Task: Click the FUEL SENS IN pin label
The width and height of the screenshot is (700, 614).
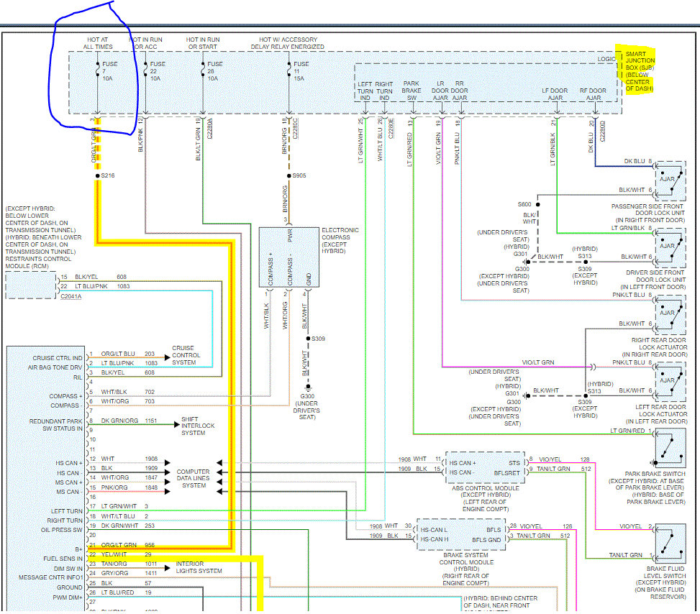Action: (63, 559)
